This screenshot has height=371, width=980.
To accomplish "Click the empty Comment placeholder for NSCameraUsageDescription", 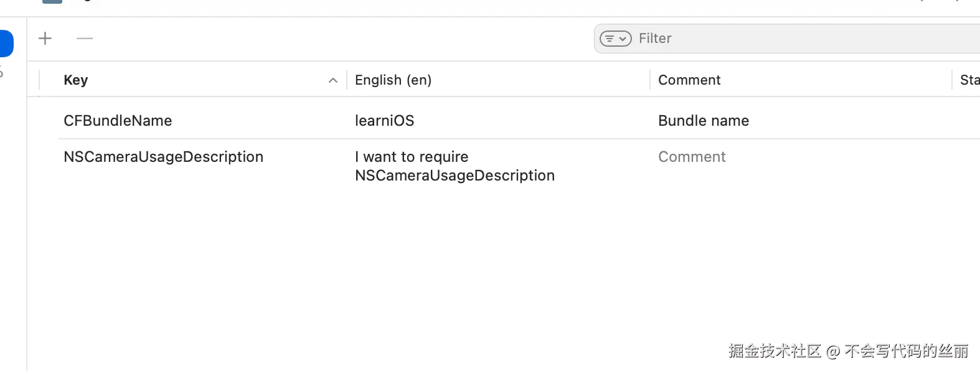I will click(x=692, y=157).
